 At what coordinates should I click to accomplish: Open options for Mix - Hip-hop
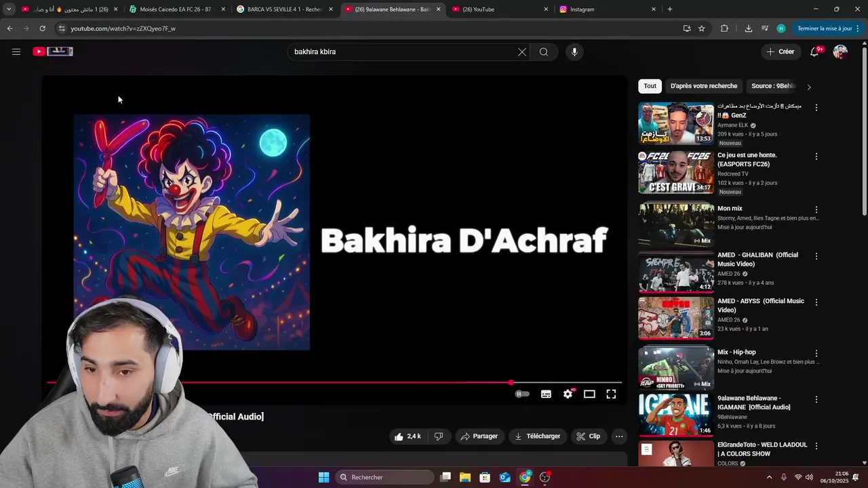point(816,354)
